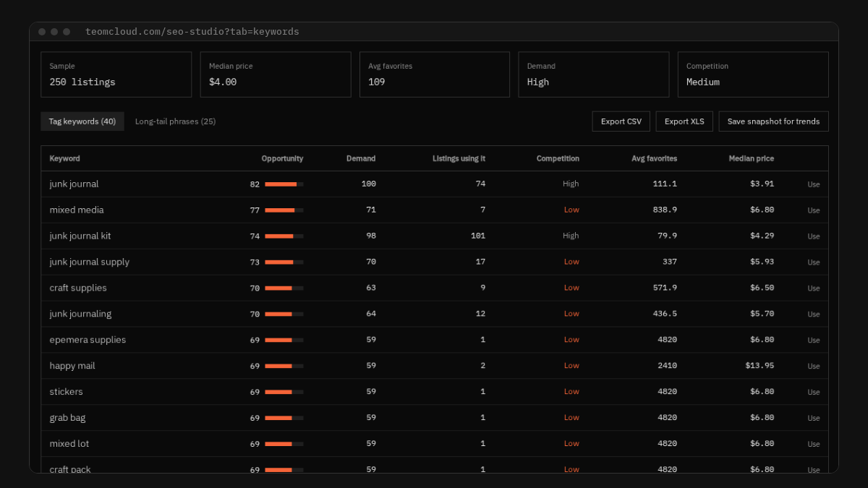Click Use for craft supplies row
This screenshot has height=488, width=868.
[x=814, y=288]
